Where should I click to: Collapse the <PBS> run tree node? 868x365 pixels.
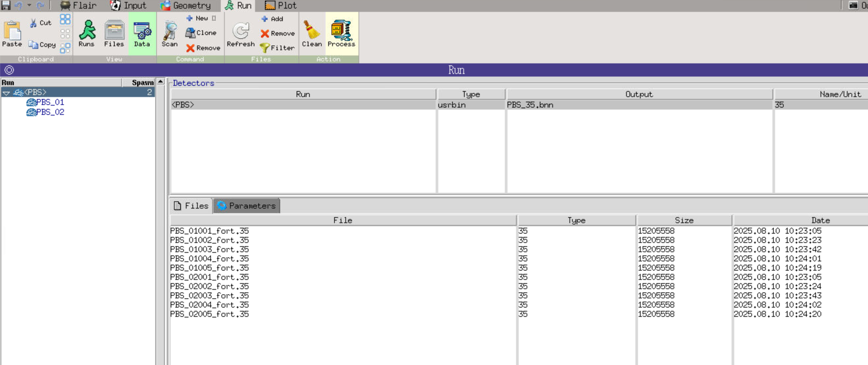click(6, 93)
